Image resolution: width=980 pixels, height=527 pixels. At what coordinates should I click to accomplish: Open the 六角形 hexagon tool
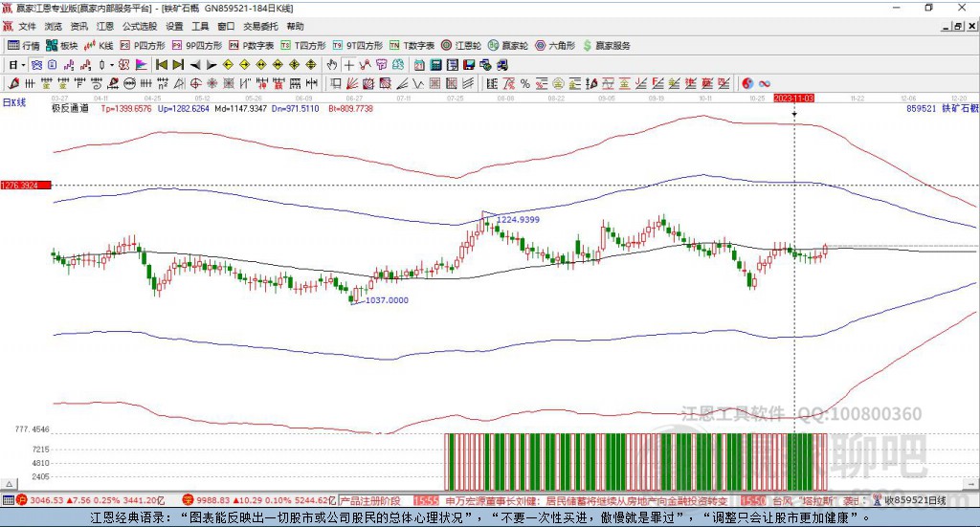pos(555,45)
